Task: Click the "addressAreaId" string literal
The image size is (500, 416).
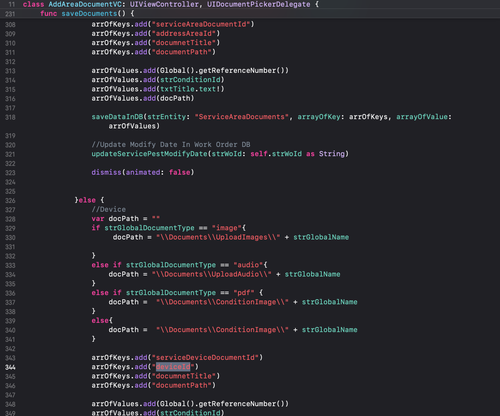Action: coord(184,33)
